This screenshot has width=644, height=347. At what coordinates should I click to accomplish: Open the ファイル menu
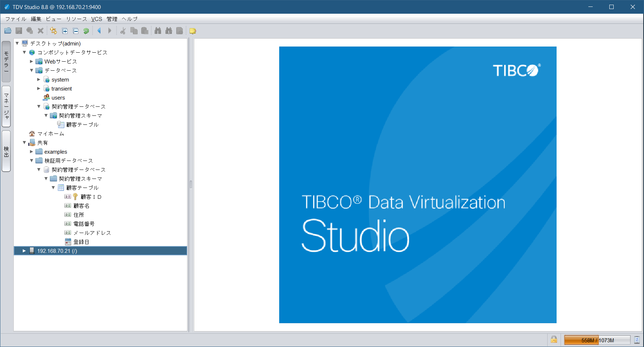(16, 19)
